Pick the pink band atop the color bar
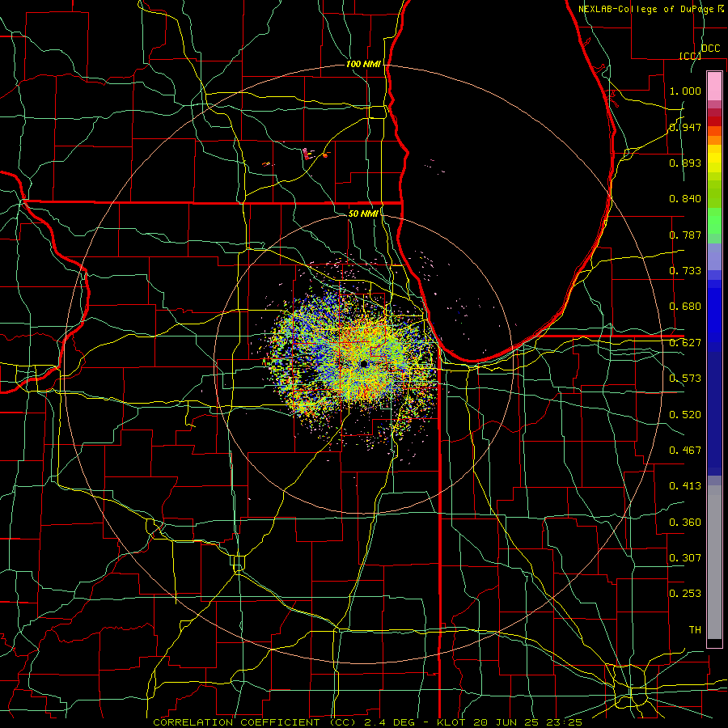This screenshot has width=728, height=728. [x=714, y=87]
